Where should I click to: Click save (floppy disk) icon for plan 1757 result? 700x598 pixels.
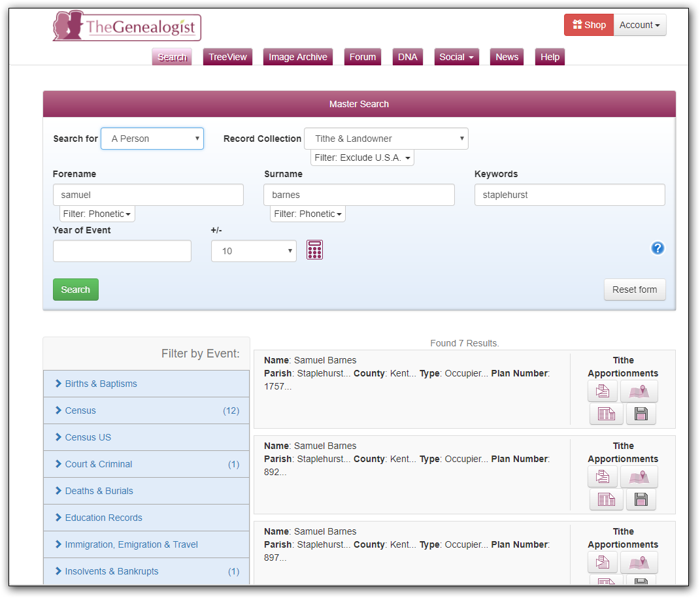pos(641,414)
